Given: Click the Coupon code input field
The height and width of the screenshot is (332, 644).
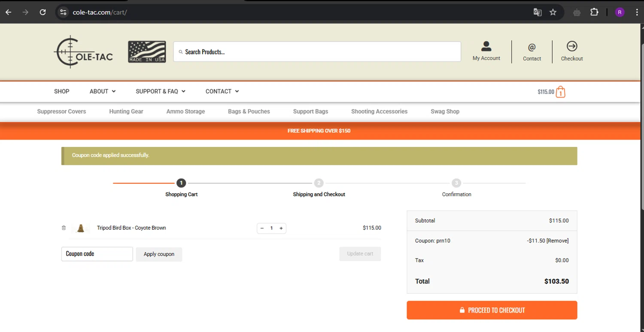Looking at the screenshot, I should point(97,254).
